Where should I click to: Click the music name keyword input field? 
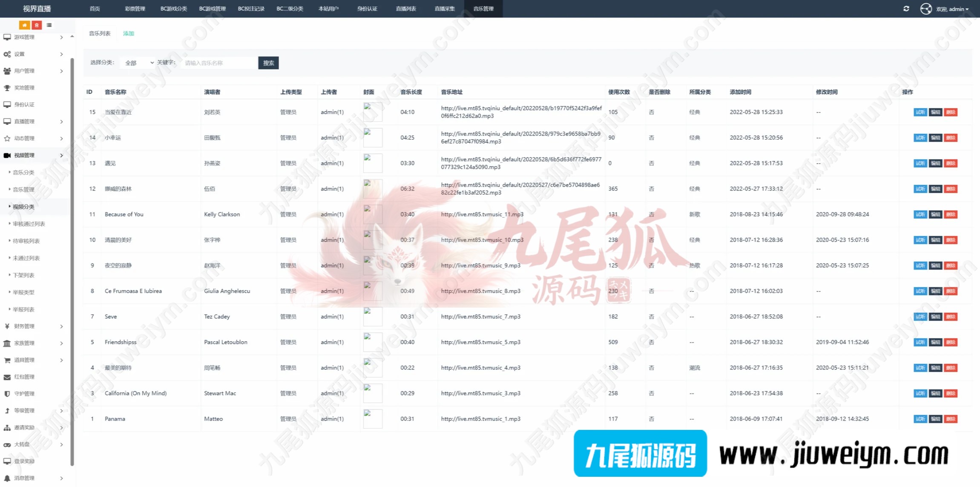(x=219, y=63)
